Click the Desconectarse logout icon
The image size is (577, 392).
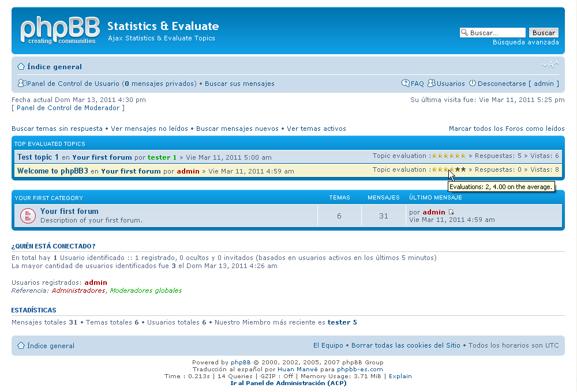(x=472, y=84)
